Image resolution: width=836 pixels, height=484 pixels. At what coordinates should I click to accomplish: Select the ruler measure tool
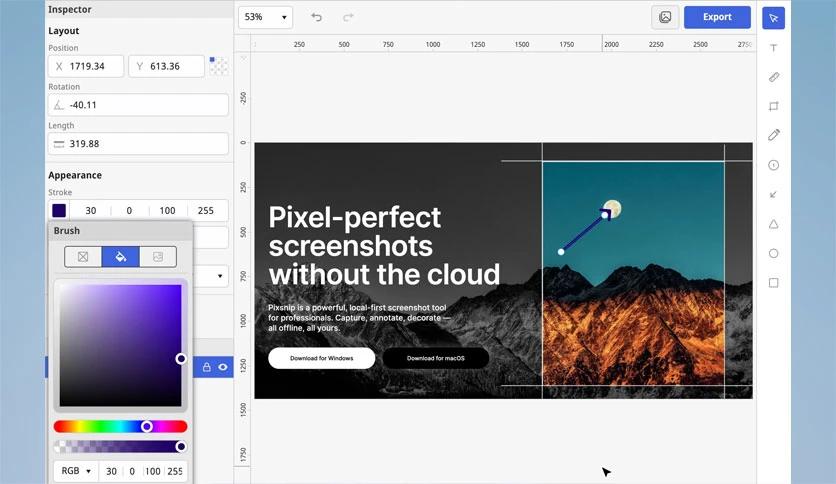coord(774,77)
